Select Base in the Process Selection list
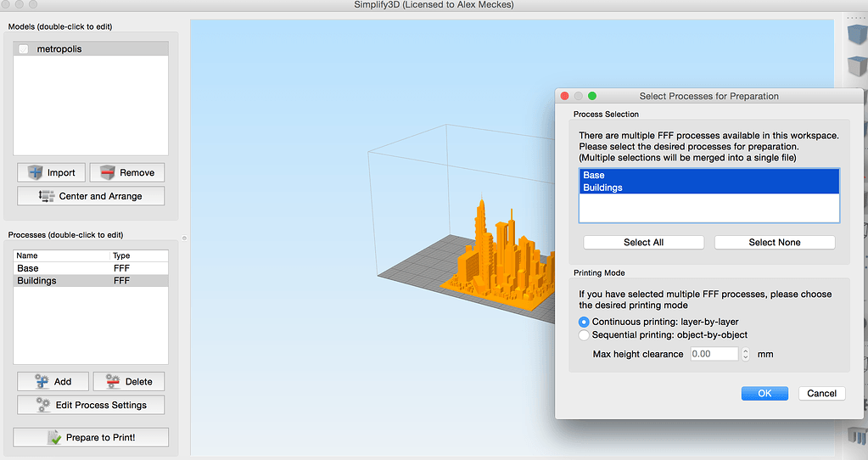The width and height of the screenshot is (868, 460). click(x=708, y=176)
